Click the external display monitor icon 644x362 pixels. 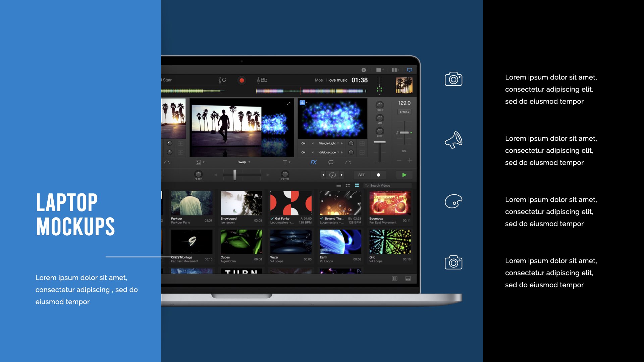[410, 70]
